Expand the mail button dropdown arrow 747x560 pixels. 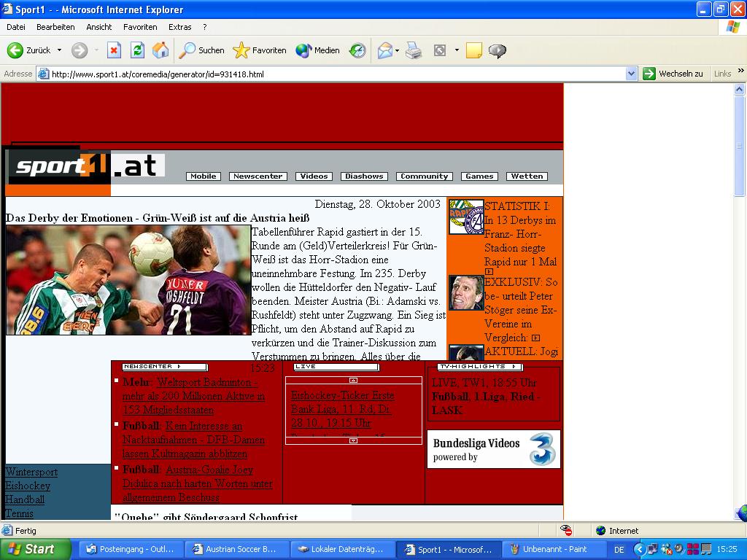(398, 50)
